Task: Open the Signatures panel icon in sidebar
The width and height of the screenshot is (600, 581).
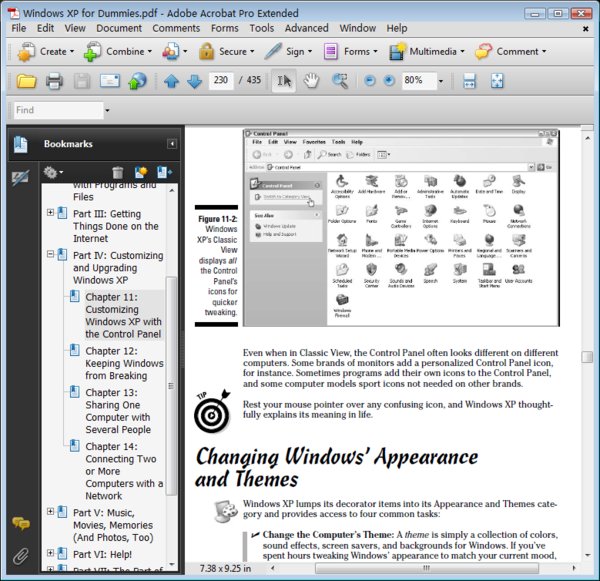Action: point(20,178)
